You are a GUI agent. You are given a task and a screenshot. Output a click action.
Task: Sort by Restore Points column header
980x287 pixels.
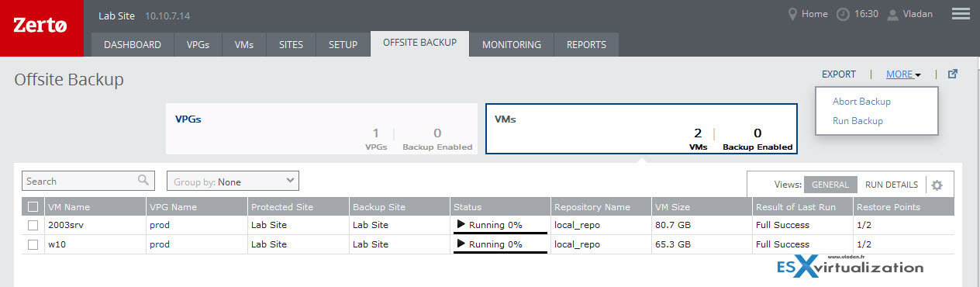[x=904, y=207]
